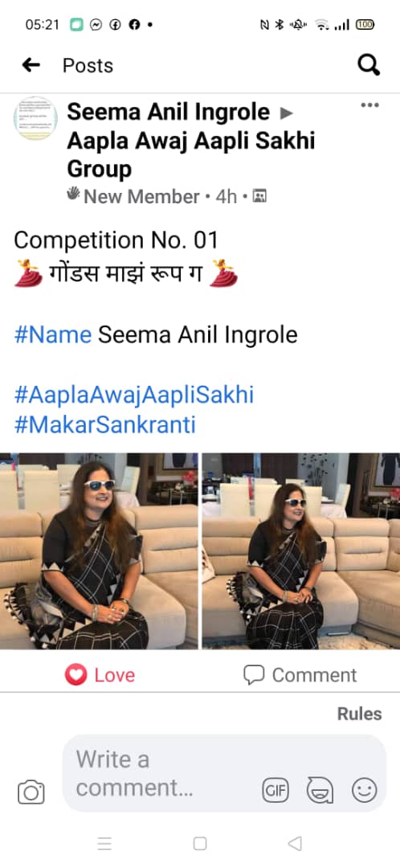Open the group Rules link
The width and height of the screenshot is (400, 868).
tap(360, 714)
